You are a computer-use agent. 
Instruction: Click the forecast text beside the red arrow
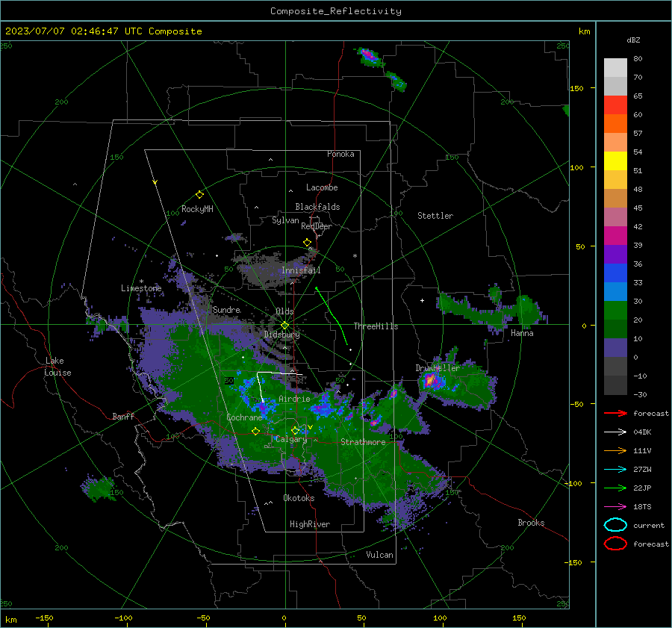click(x=650, y=413)
